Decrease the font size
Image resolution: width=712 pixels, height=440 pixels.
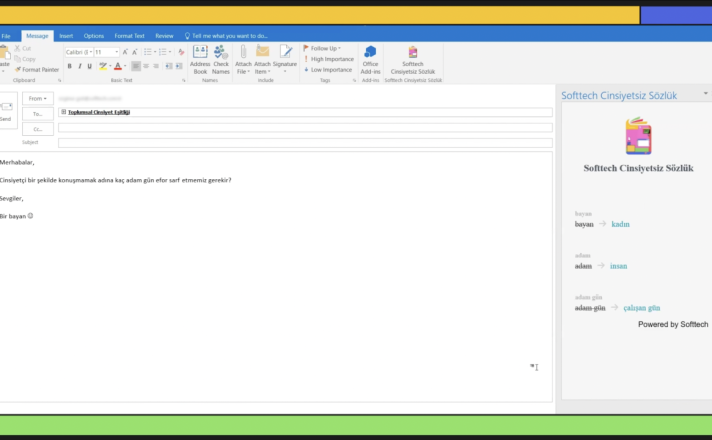[134, 52]
